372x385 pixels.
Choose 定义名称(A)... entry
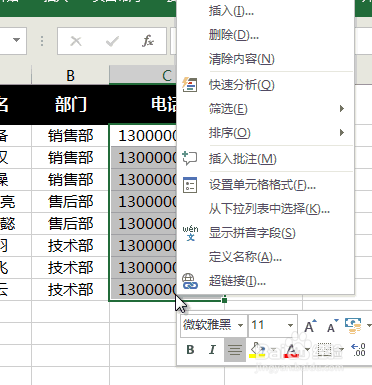[265, 257]
